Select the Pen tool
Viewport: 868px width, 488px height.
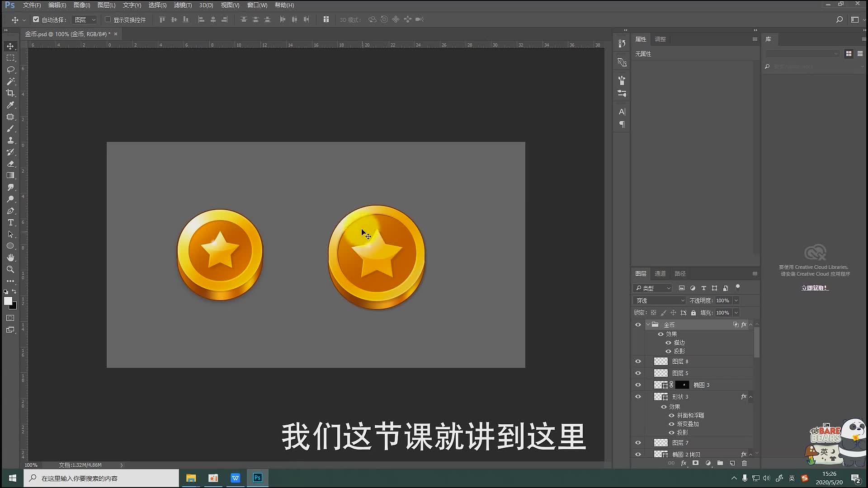pos(10,211)
